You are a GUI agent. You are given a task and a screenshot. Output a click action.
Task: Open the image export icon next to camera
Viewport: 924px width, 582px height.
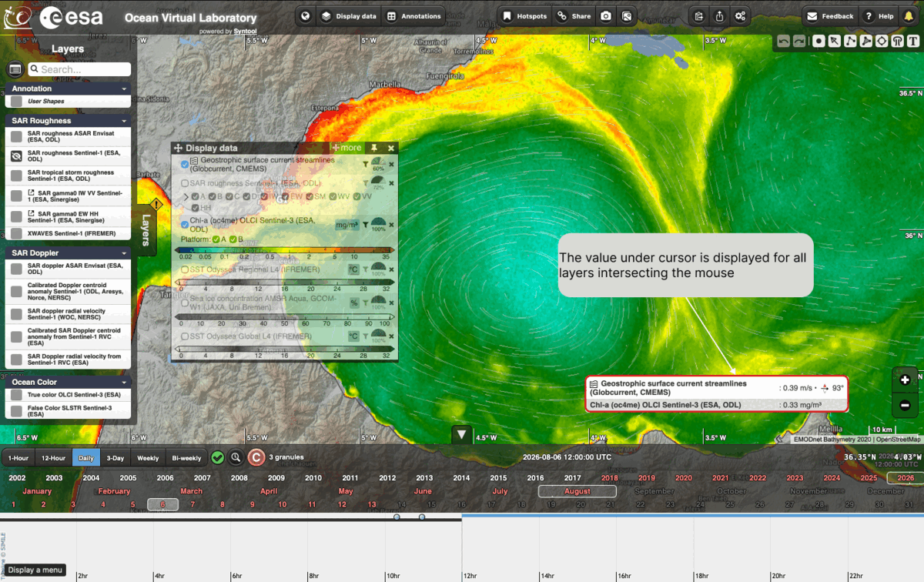pyautogui.click(x=627, y=15)
